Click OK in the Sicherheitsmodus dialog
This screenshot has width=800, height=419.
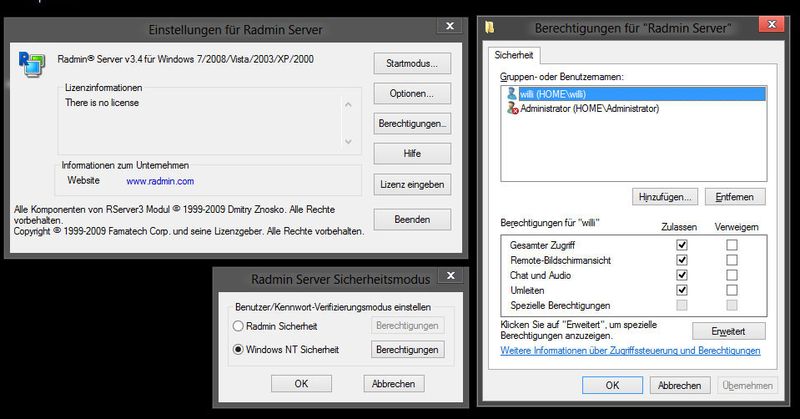pos(302,384)
